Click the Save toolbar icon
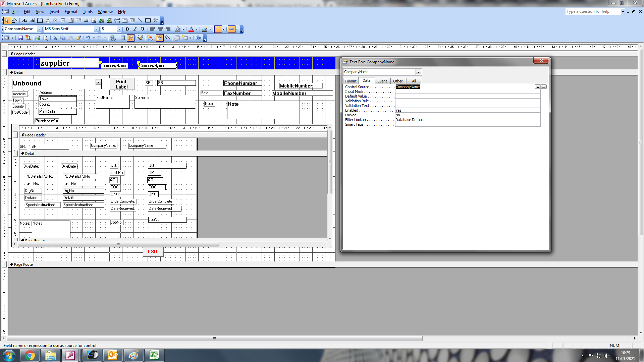 click(x=20, y=38)
